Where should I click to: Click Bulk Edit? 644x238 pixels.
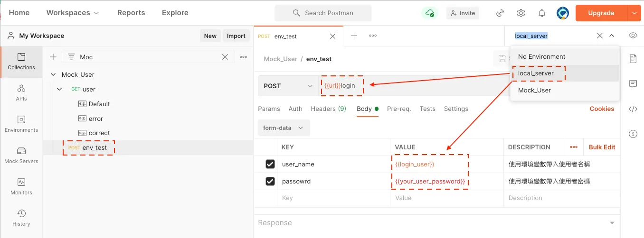tap(602, 147)
